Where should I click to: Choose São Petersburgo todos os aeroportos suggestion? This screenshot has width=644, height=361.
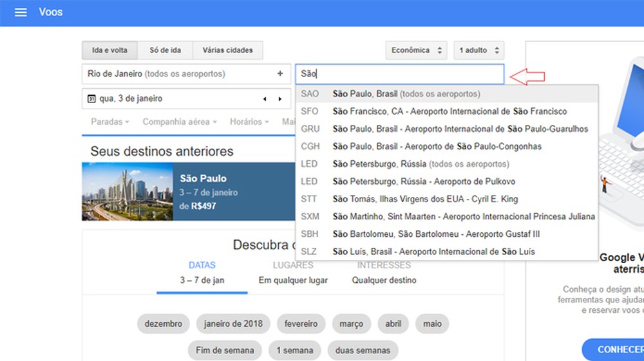point(446,164)
